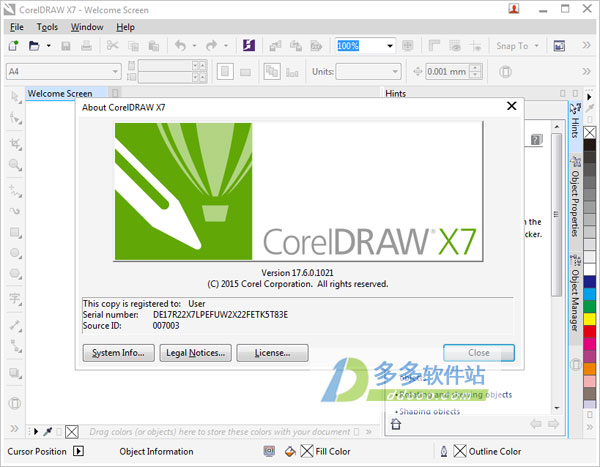
Task: Click the Export icon
Action: coord(295,46)
